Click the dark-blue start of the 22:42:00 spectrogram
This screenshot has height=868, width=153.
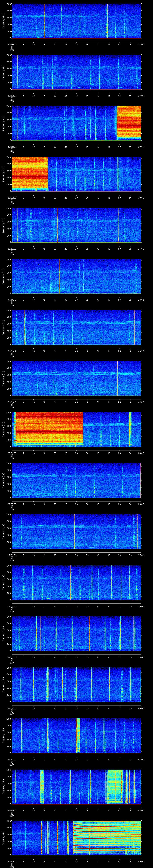tap(26, 838)
